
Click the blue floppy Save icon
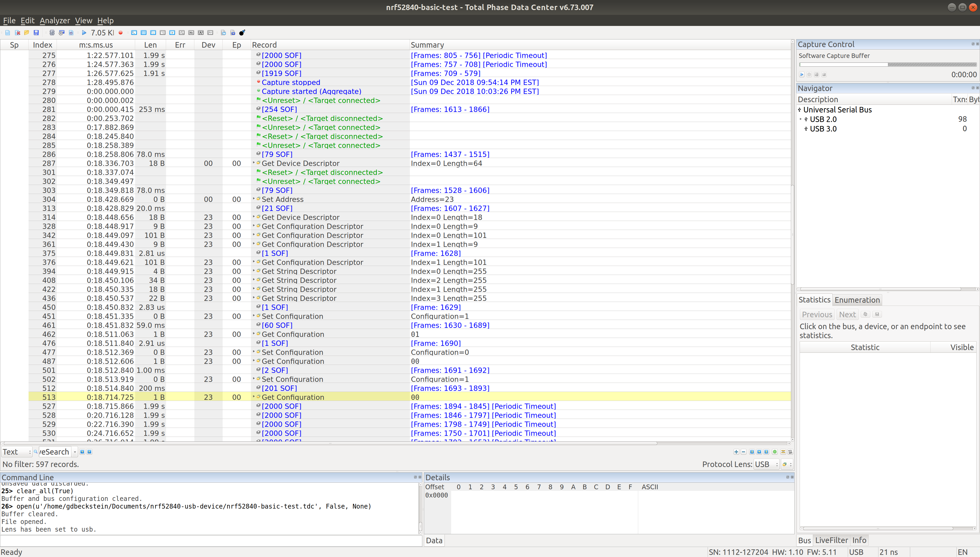coord(36,33)
